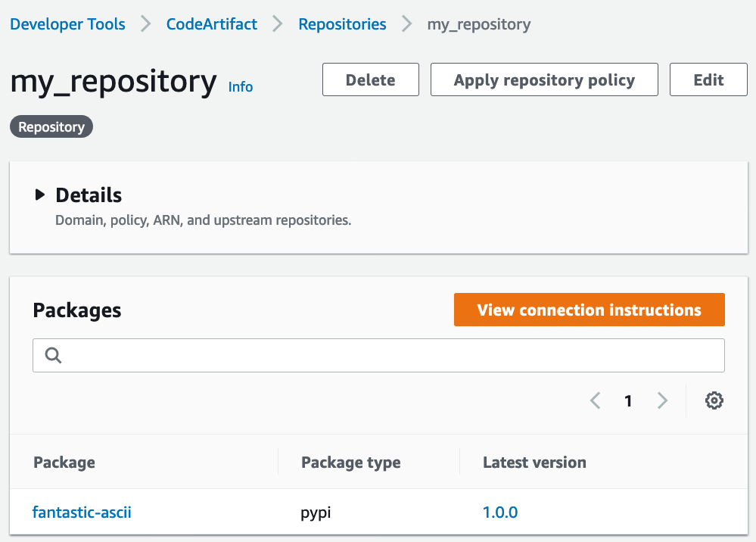The image size is (756, 542).
Task: Click View connection instructions
Action: pyautogui.click(x=589, y=310)
